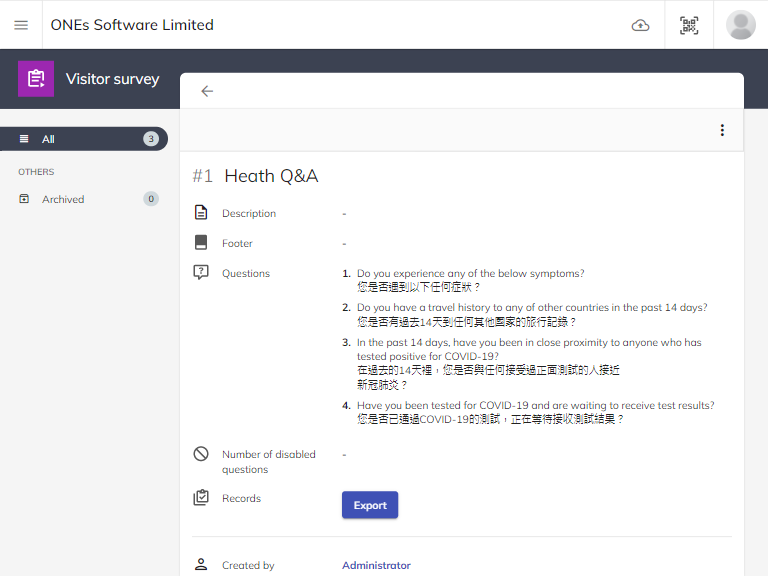Image resolution: width=768 pixels, height=576 pixels.
Task: Open the Archived folder in sidebar
Action: click(x=63, y=199)
